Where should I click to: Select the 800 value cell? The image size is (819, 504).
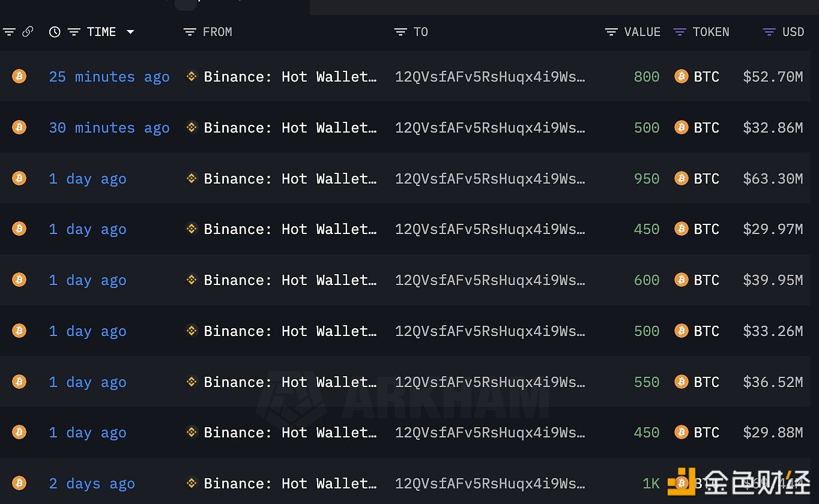[x=647, y=77]
